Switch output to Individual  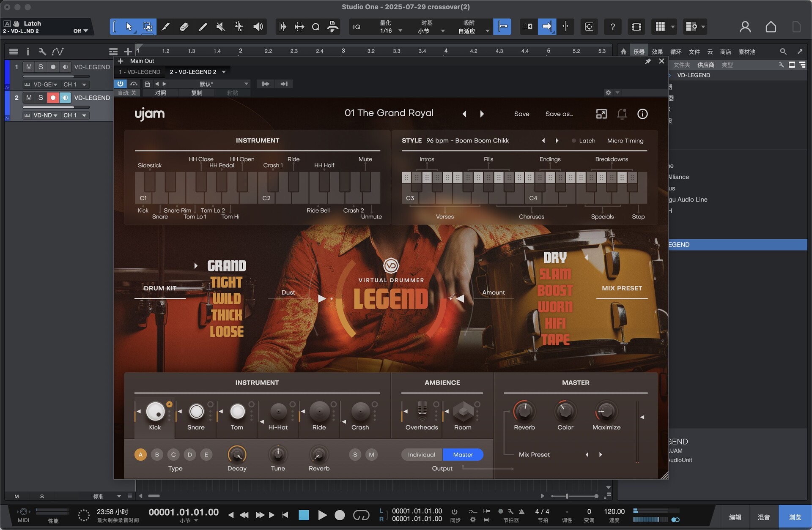click(x=421, y=455)
